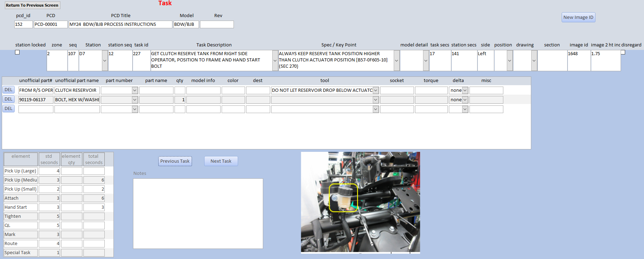This screenshot has height=259, width=644.
Task: Click inside the Notes text area
Action: click(x=198, y=214)
